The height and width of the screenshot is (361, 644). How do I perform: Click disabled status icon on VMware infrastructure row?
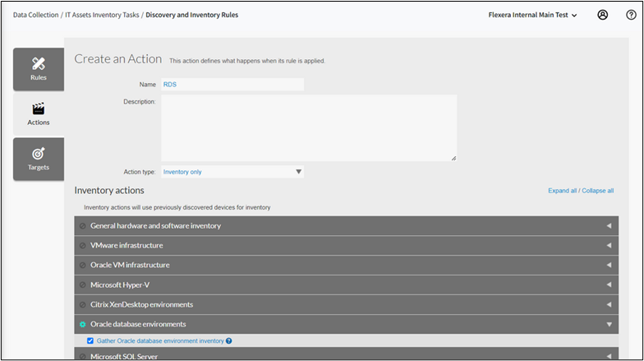coord(82,245)
